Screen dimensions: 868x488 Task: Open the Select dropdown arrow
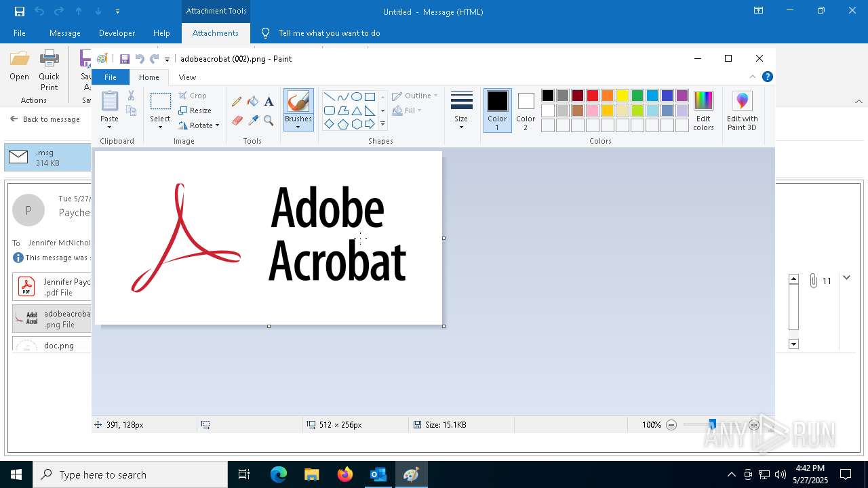(x=160, y=127)
